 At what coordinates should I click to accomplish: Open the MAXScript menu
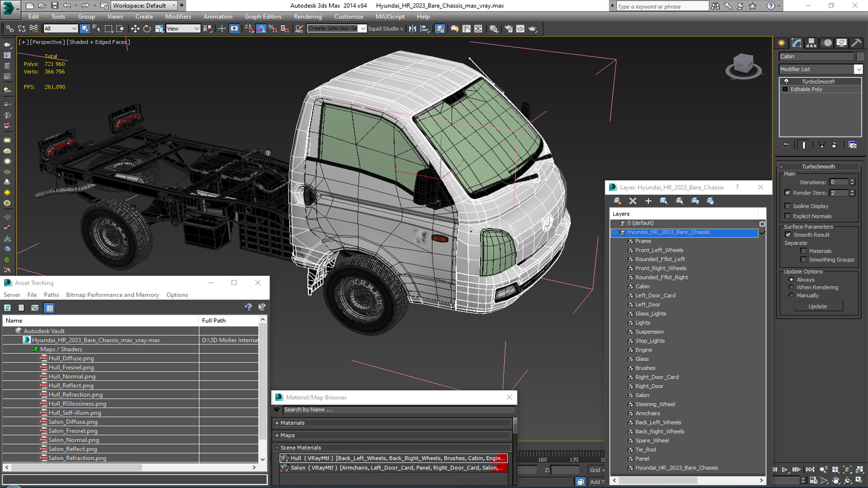[x=390, y=17]
